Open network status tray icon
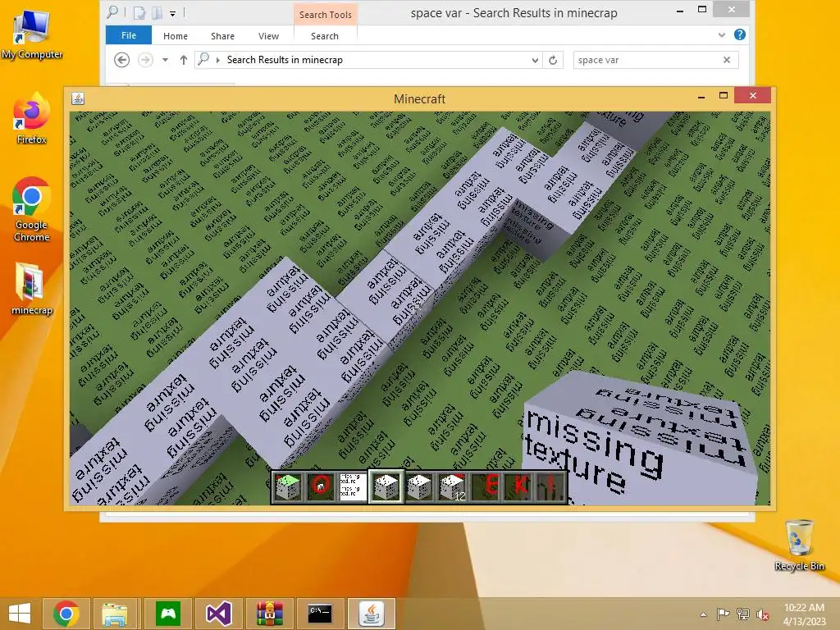Screen dimensions: 840x630 [743, 614]
